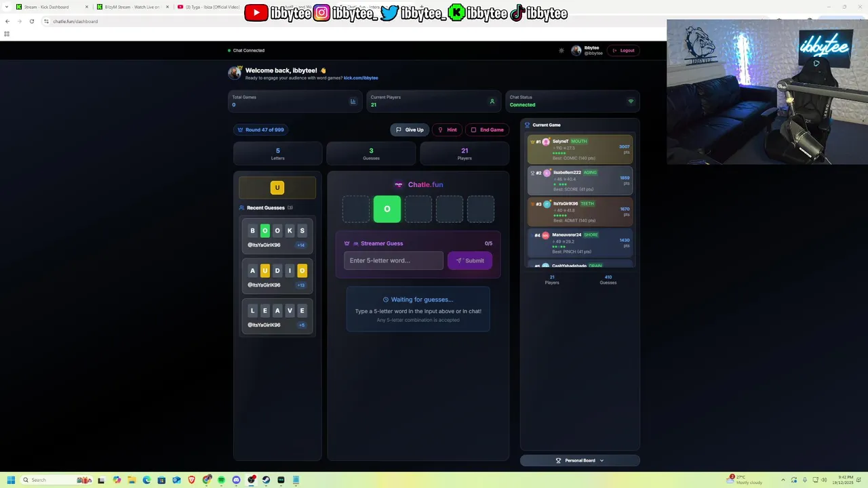
Task: Close the Stream - Kick Dashboard tab
Action: click(86, 7)
